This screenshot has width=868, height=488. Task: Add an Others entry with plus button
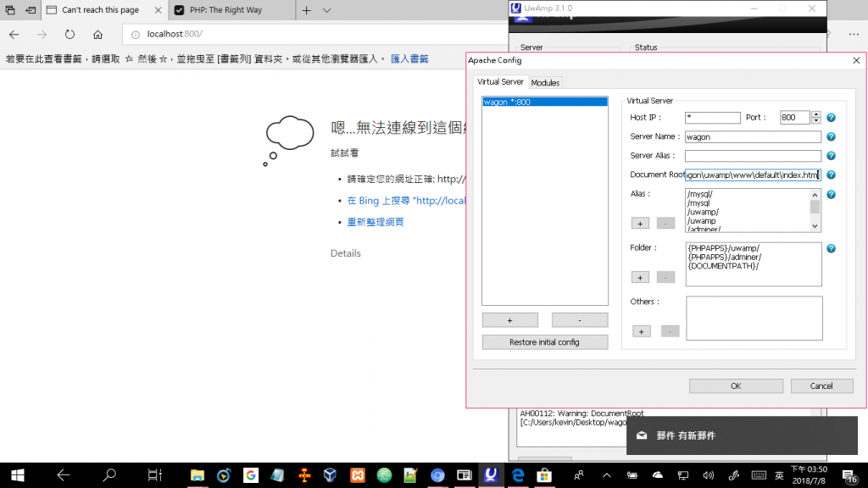[x=642, y=331]
